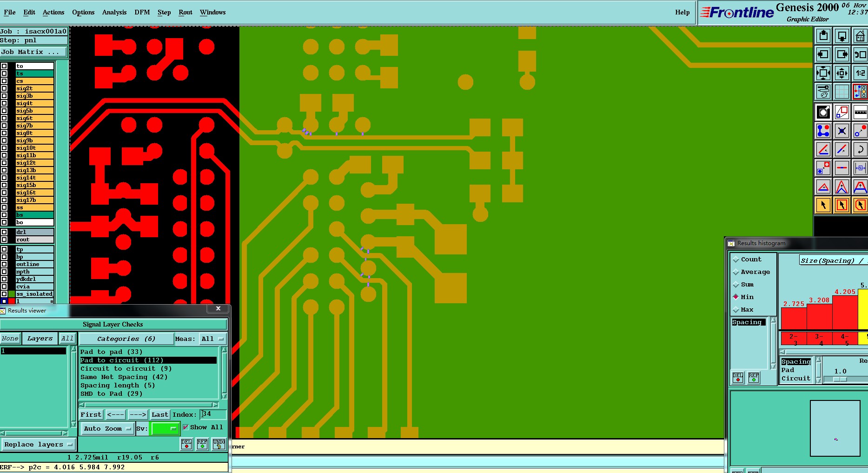Select the Count radio option

[x=736, y=260]
